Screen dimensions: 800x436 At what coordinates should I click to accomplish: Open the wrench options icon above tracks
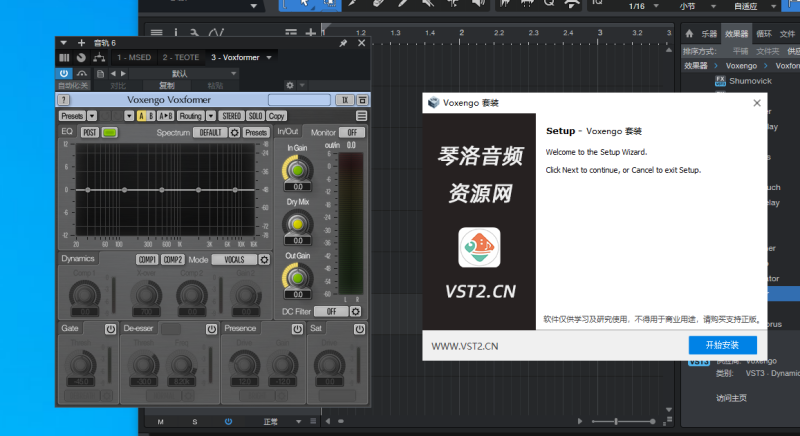(194, 33)
